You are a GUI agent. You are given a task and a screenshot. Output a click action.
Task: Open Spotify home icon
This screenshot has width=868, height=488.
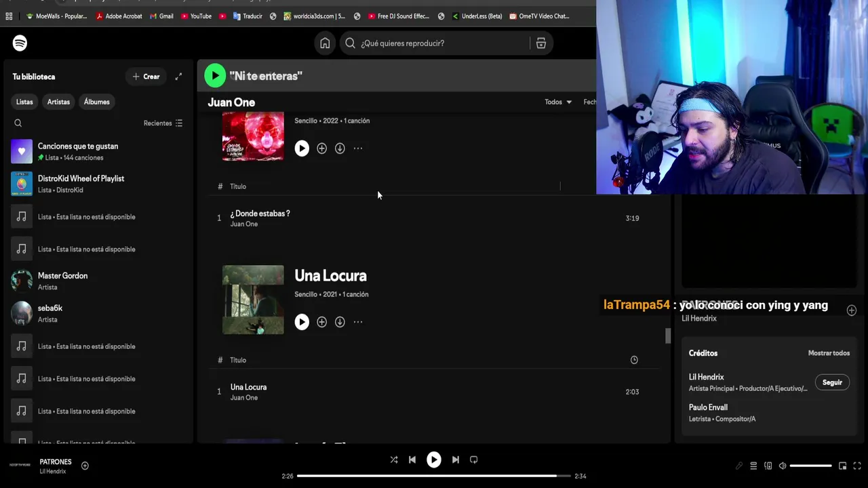coord(325,43)
